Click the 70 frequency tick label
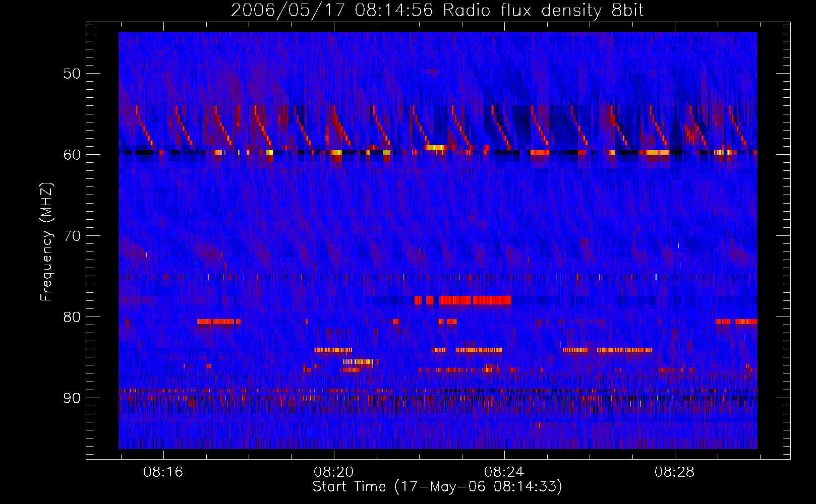Viewport: 816px width, 504px height. 72,236
